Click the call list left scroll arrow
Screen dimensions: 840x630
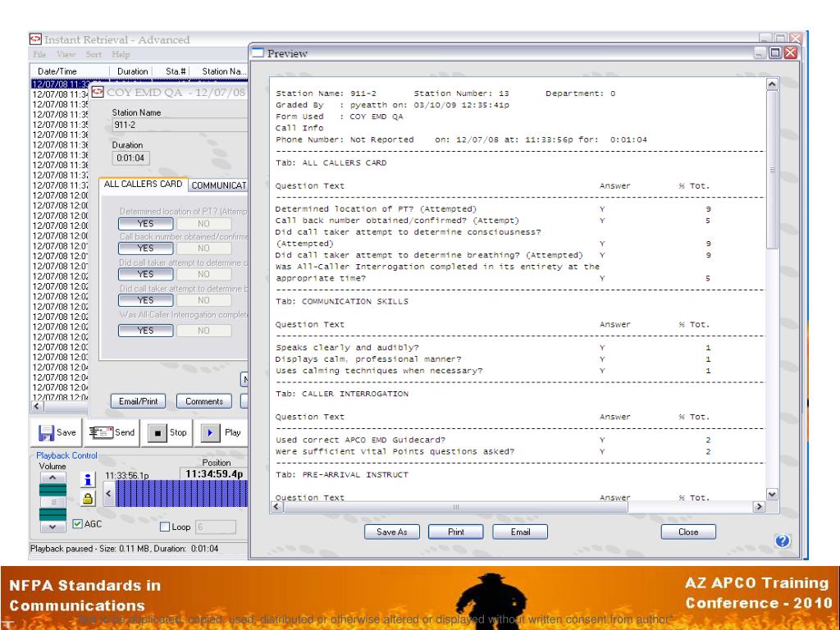(36, 406)
